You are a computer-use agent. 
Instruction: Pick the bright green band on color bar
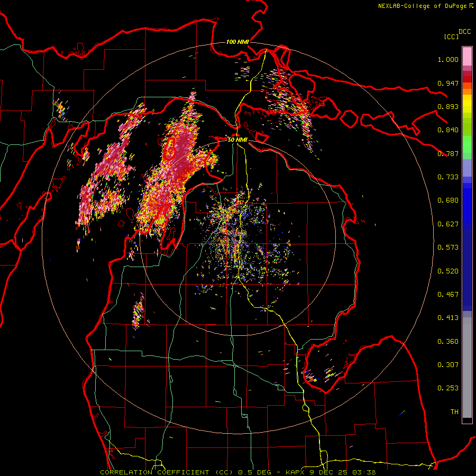coord(467,144)
